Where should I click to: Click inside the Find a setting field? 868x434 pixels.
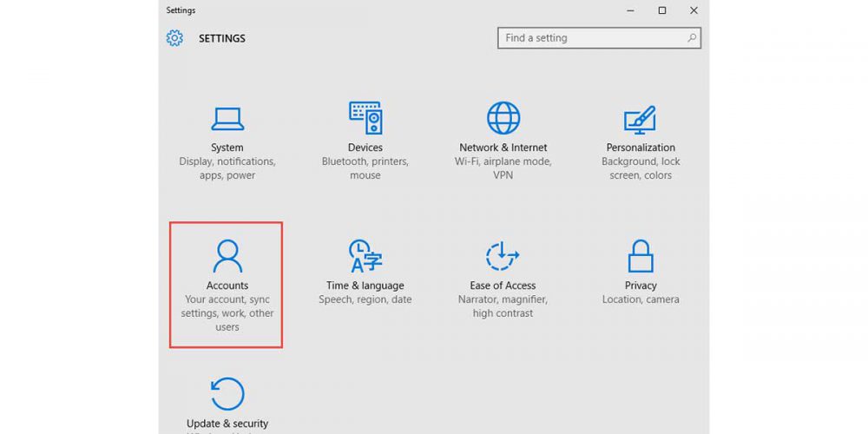tap(590, 38)
